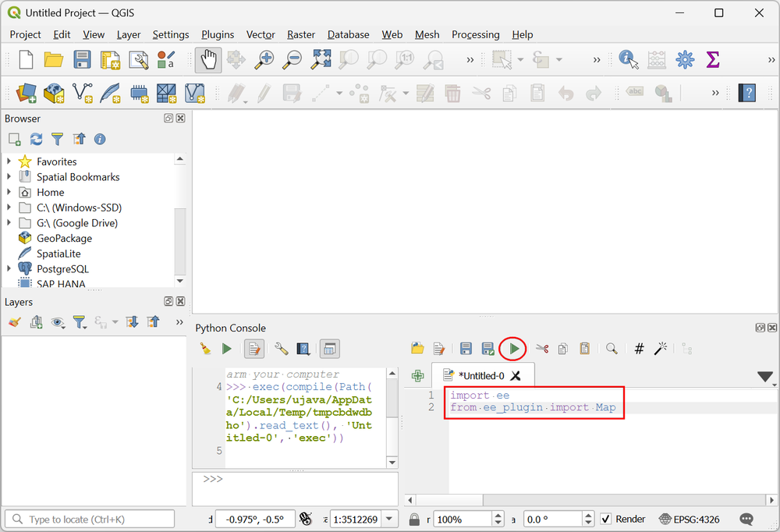Image resolution: width=780 pixels, height=532 pixels.
Task: Open the Processing Toolbox gear icon
Action: pyautogui.click(x=685, y=60)
